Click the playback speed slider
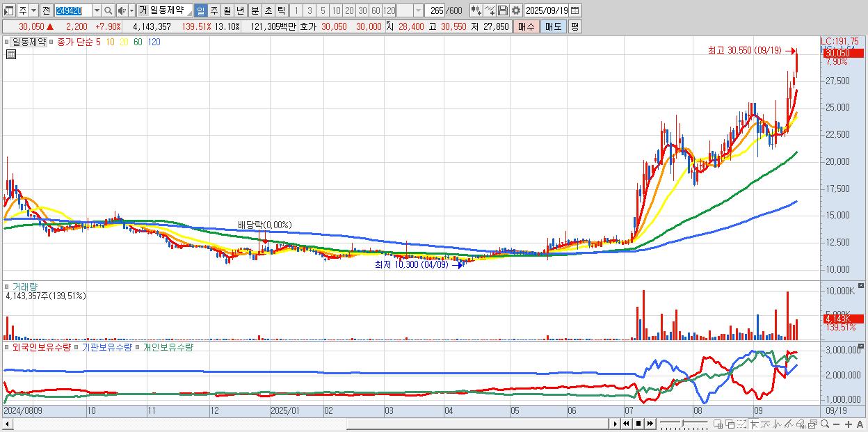Viewport: 868px width, 432px height. [x=684, y=424]
